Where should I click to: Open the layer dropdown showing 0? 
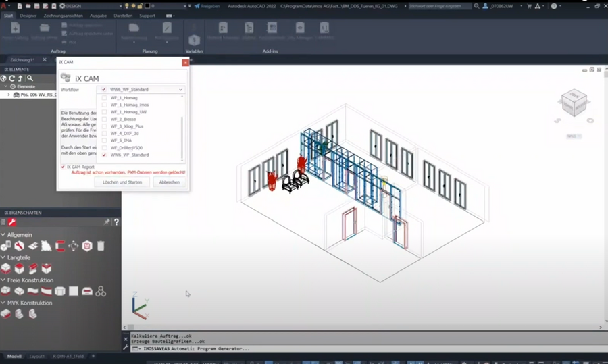pyautogui.click(x=184, y=6)
